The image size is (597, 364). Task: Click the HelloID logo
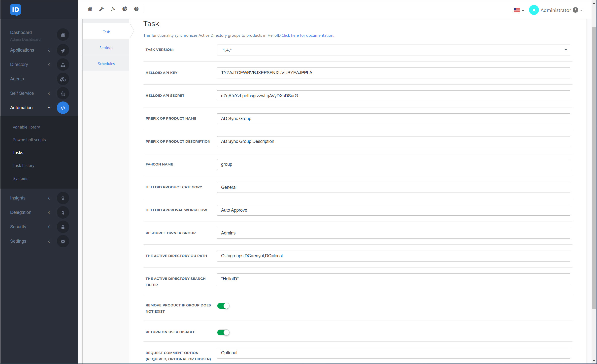pos(15,10)
